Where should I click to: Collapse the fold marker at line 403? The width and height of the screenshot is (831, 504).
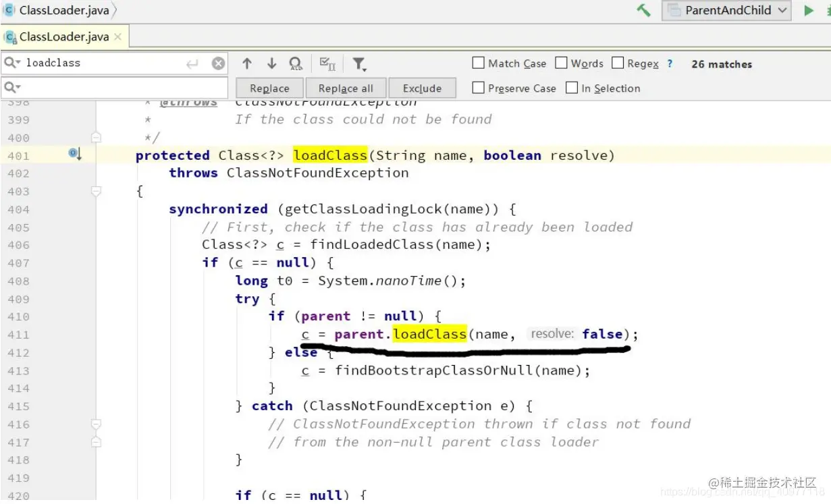pos(96,192)
